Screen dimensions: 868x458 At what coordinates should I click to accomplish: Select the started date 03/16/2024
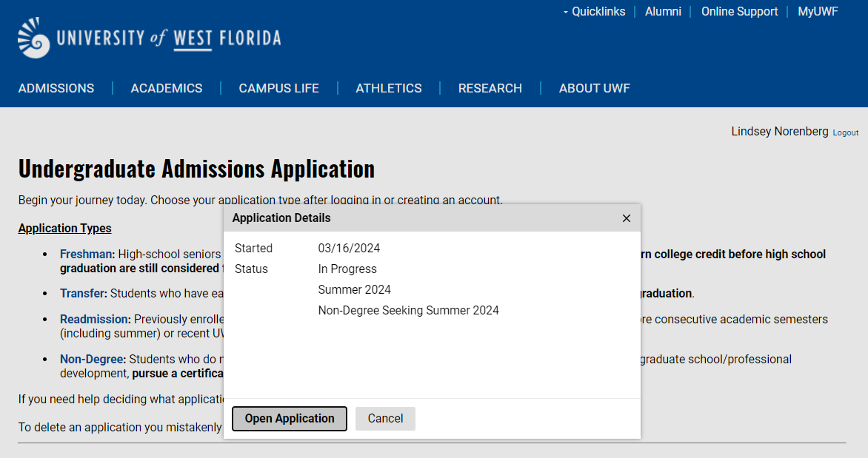349,249
